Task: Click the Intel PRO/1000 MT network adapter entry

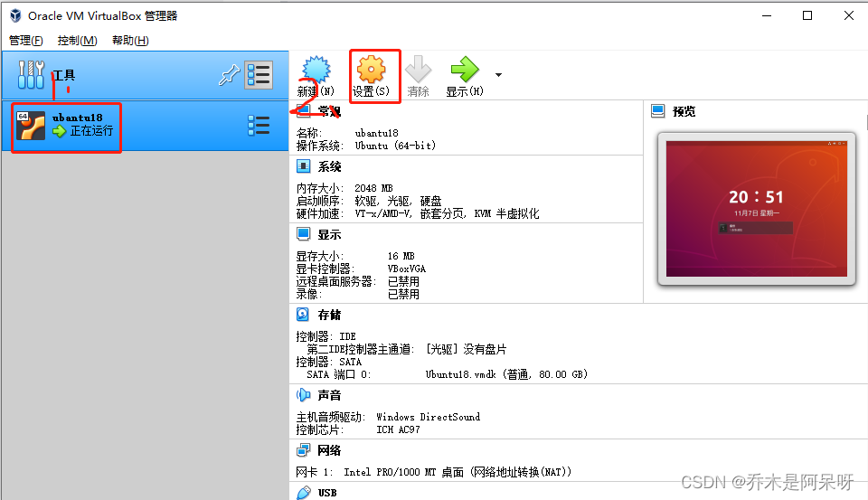Action: pyautogui.click(x=458, y=472)
